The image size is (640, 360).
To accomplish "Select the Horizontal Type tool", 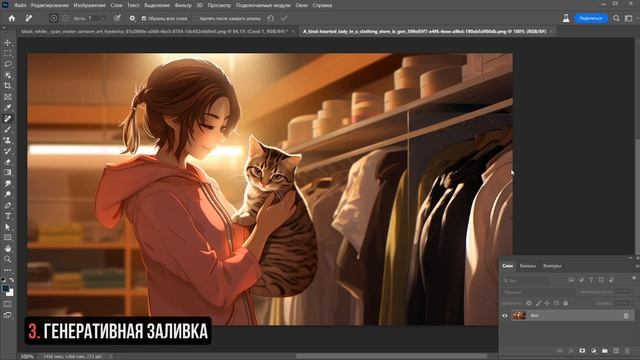I will pos(8,216).
